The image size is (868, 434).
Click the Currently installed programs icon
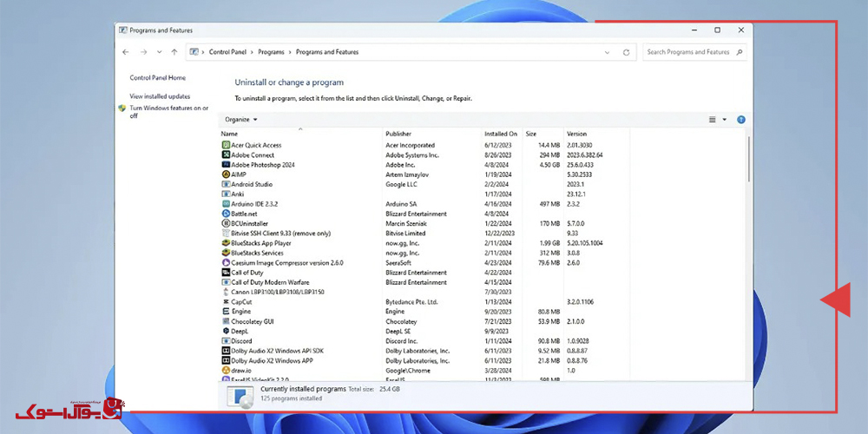tap(240, 397)
